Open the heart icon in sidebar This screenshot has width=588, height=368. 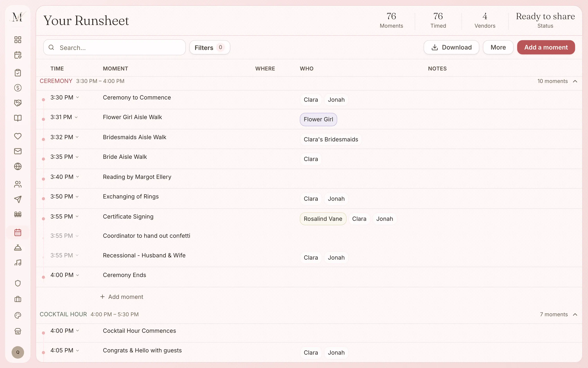click(18, 136)
